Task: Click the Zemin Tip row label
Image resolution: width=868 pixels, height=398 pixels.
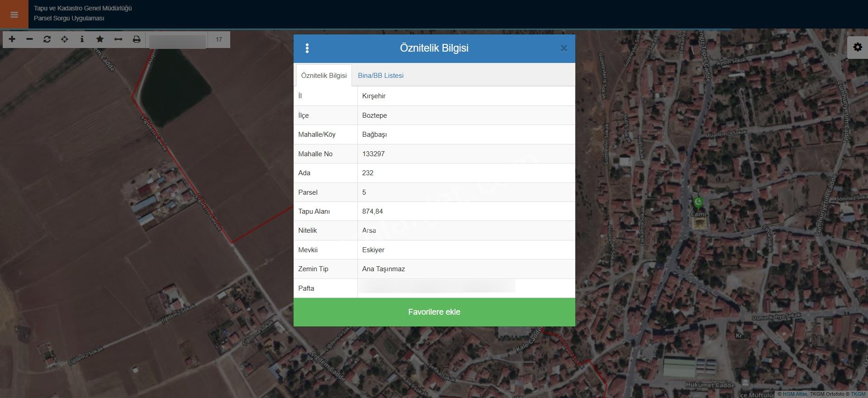Action: (313, 269)
